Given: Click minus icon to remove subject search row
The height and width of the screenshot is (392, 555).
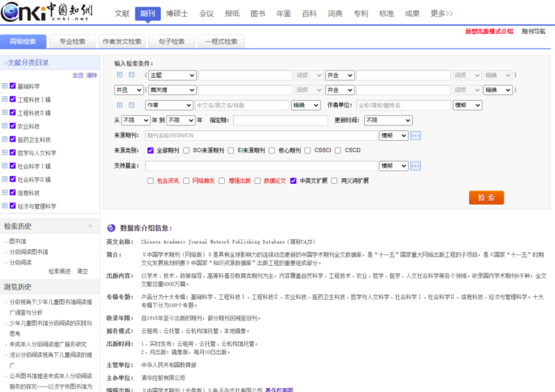Looking at the screenshot, I should coord(131,75).
